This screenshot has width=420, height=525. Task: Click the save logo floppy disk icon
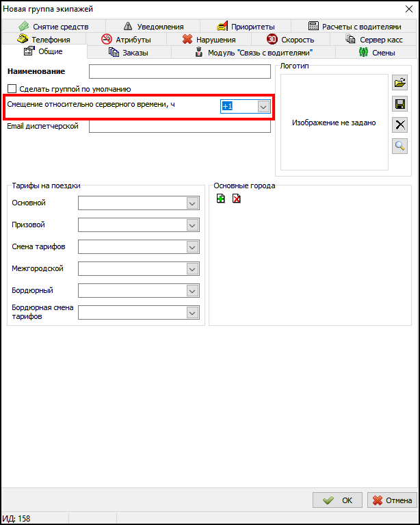[400, 104]
